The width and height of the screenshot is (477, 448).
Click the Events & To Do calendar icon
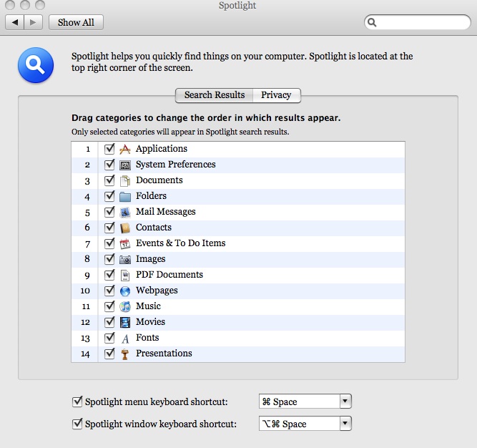[125, 244]
